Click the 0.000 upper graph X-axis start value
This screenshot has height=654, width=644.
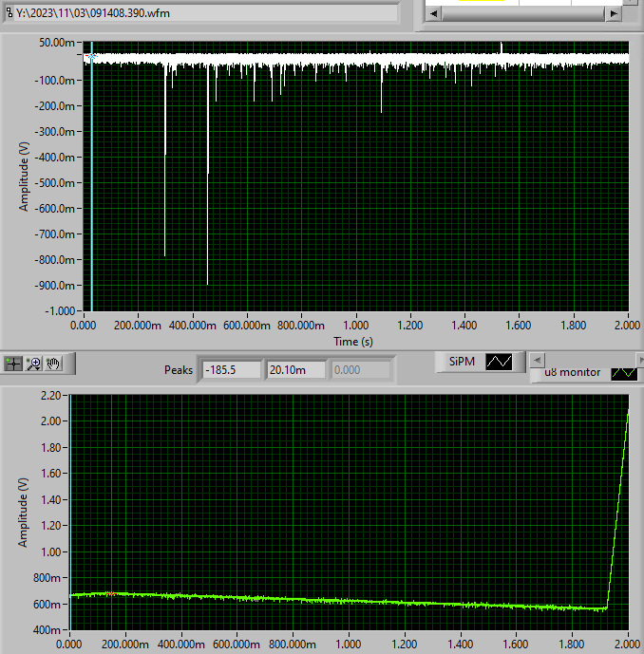point(83,326)
